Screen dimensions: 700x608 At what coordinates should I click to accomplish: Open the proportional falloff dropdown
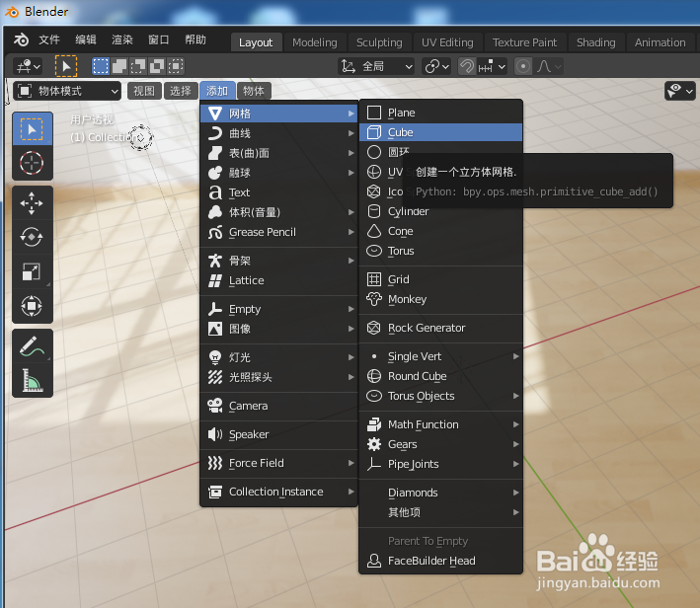pos(548,66)
